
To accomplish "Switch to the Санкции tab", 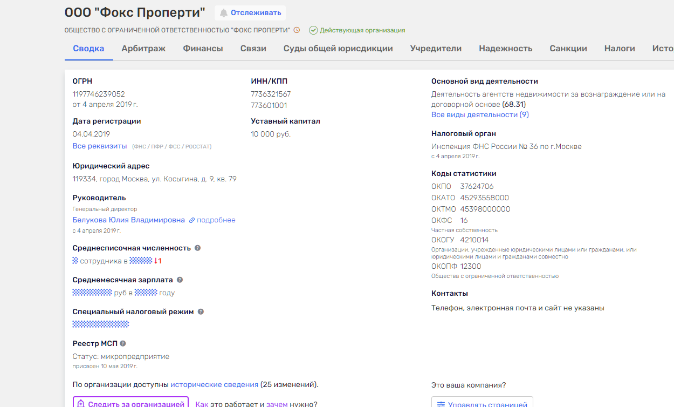I will click(568, 48).
